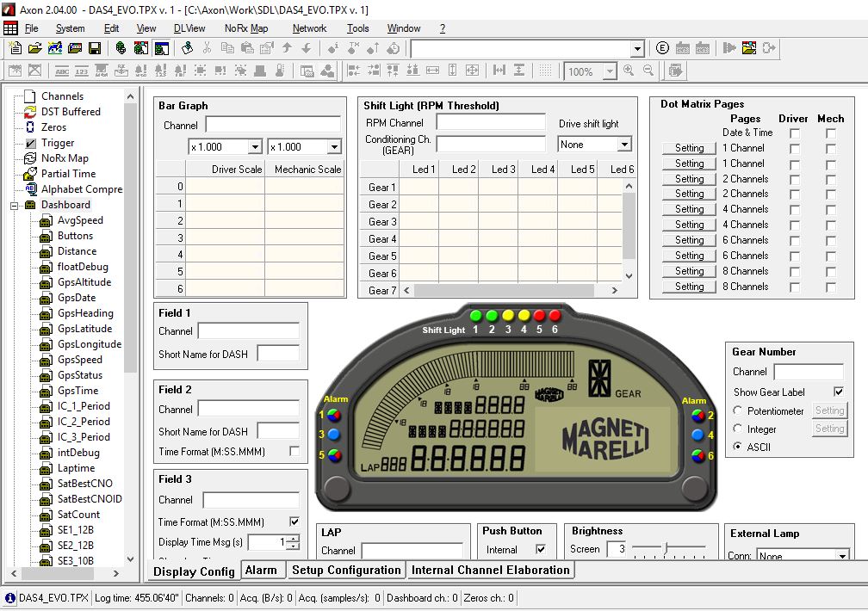
Task: Click the four-way arrows size icon
Action: (472, 71)
